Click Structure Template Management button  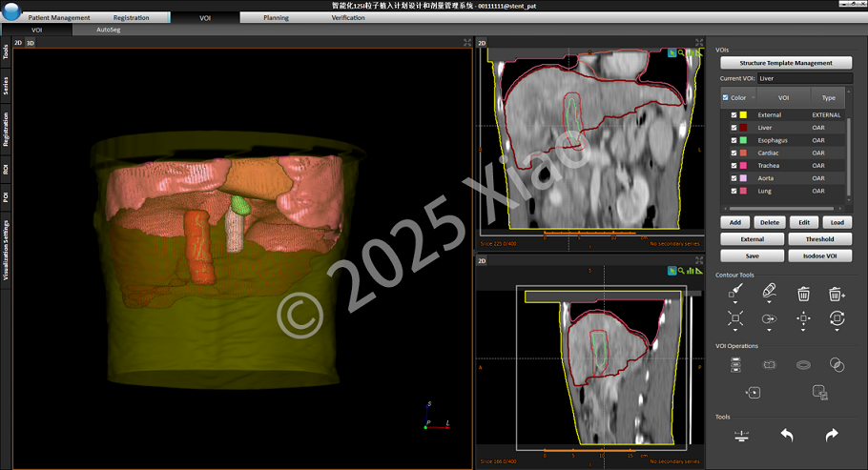[786, 63]
